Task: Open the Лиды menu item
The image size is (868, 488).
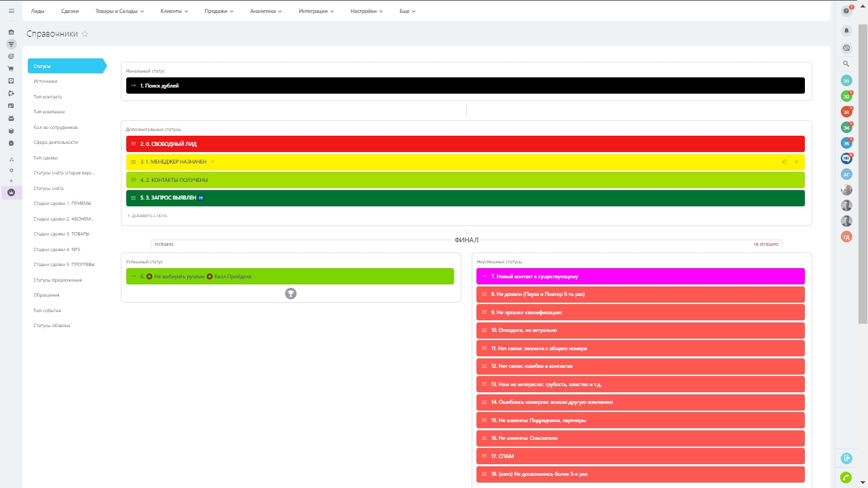Action: tap(38, 12)
